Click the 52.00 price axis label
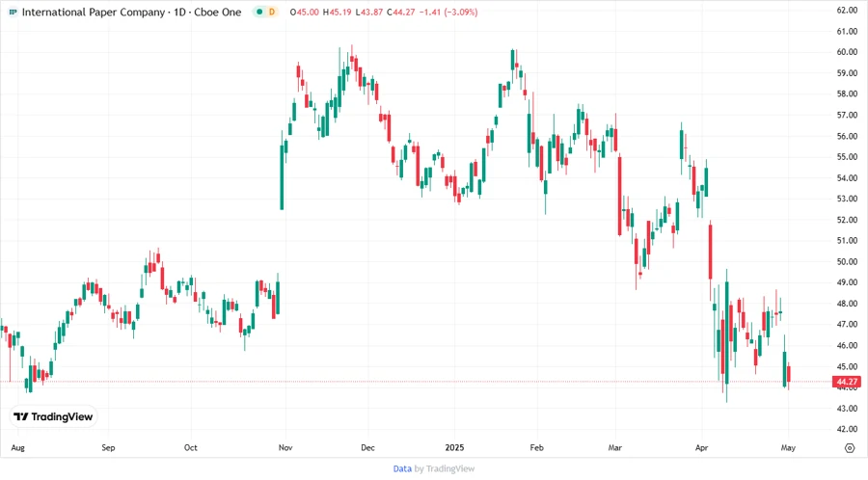868x480 pixels. (847, 220)
